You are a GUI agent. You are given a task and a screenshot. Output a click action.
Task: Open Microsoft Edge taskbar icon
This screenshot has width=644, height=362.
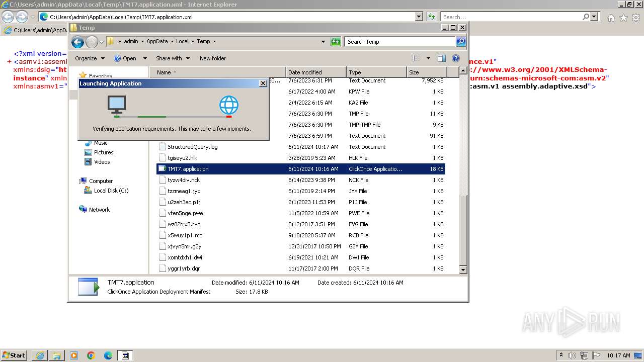pos(108,355)
